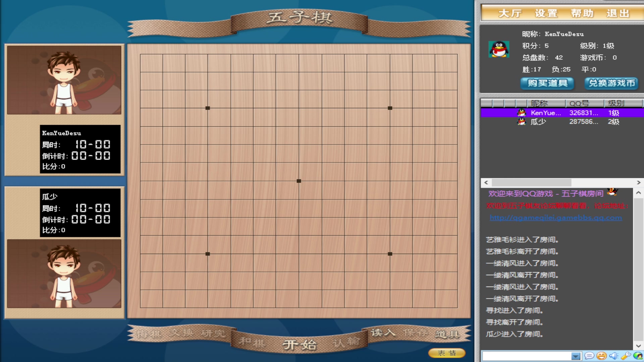The image size is (644, 362).
Task: Click the speech bubble chat icon
Action: click(x=589, y=356)
